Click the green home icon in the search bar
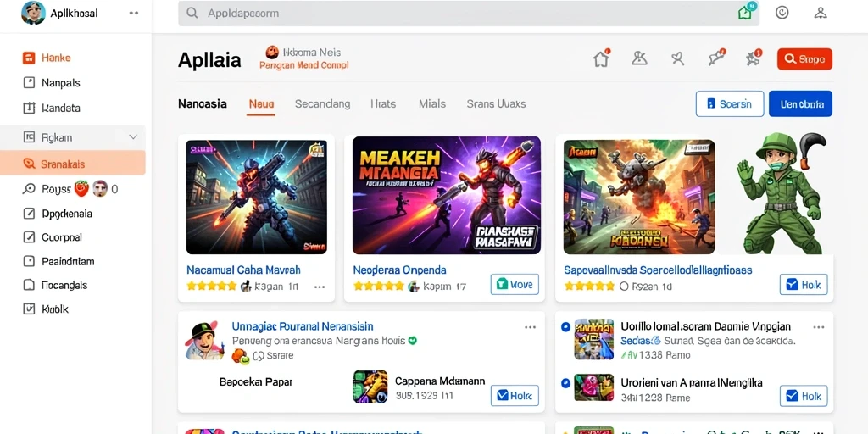Image resolution: width=868 pixels, height=434 pixels. [745, 12]
